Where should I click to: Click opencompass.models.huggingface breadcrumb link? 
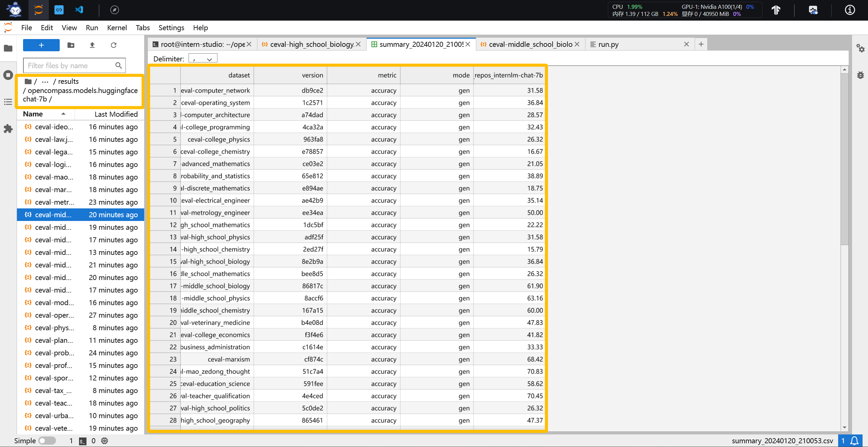(x=82, y=91)
